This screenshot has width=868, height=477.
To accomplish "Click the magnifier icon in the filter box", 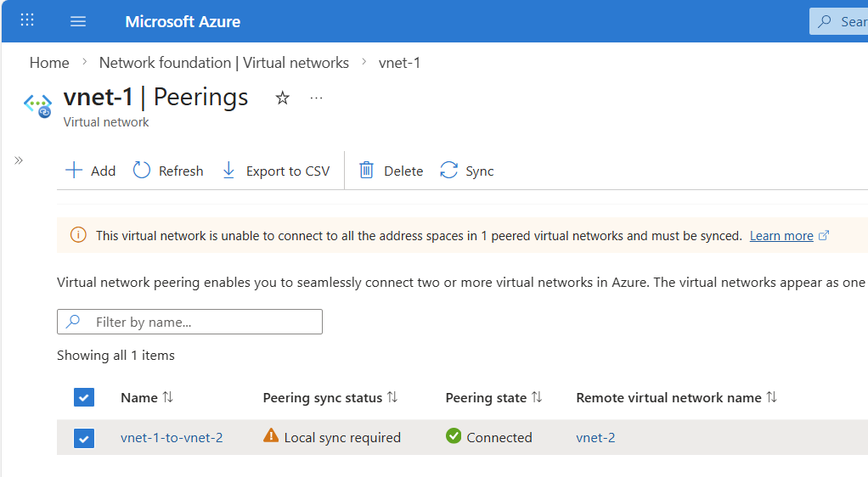I will [73, 322].
